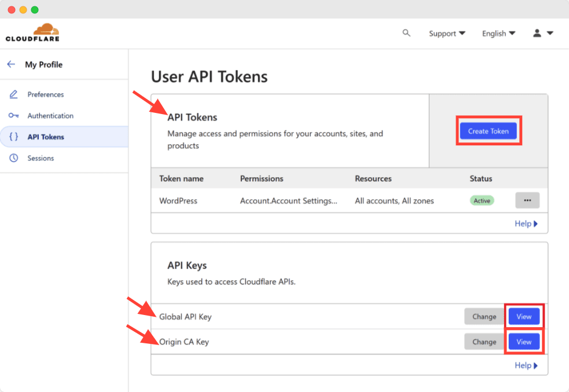Go back using the blue arrow beside My Profile

(x=10, y=64)
